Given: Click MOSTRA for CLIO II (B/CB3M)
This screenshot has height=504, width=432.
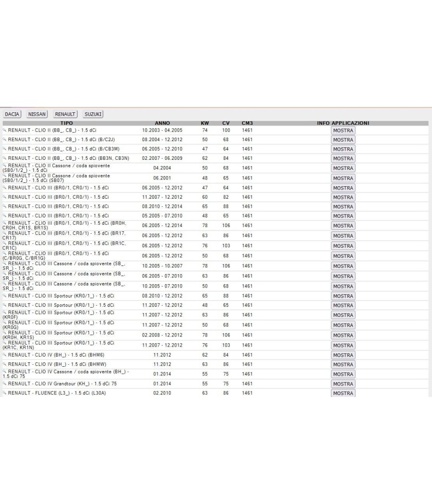Looking at the screenshot, I should click(343, 149).
